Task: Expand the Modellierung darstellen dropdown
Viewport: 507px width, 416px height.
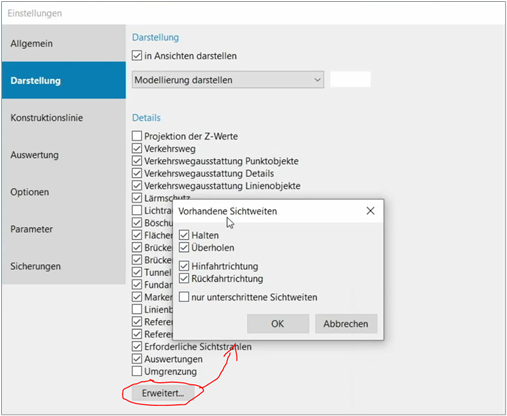Action: (x=228, y=80)
